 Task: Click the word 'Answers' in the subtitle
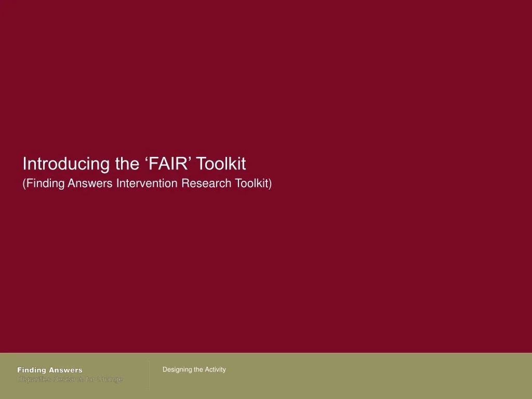(90, 183)
